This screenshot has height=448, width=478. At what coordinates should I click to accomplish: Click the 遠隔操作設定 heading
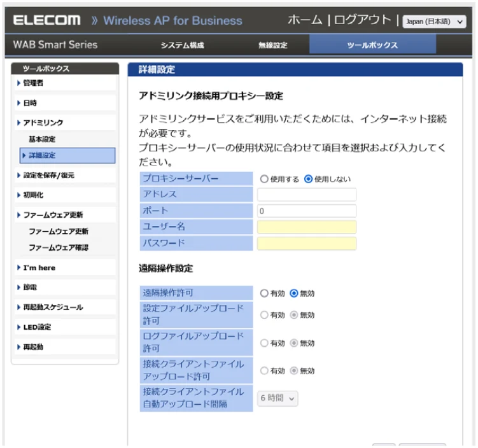pyautogui.click(x=166, y=269)
